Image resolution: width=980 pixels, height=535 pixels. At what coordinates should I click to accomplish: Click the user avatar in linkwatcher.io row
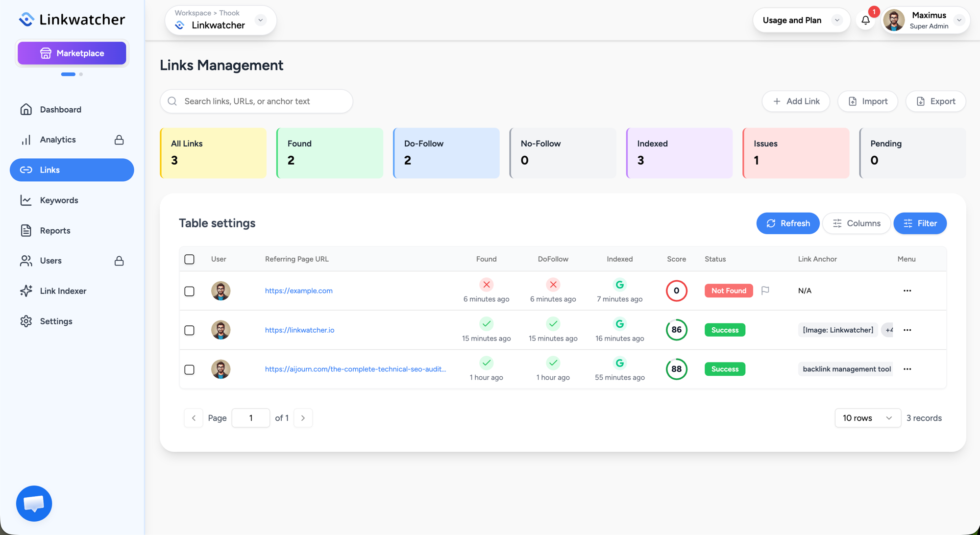[x=221, y=330]
